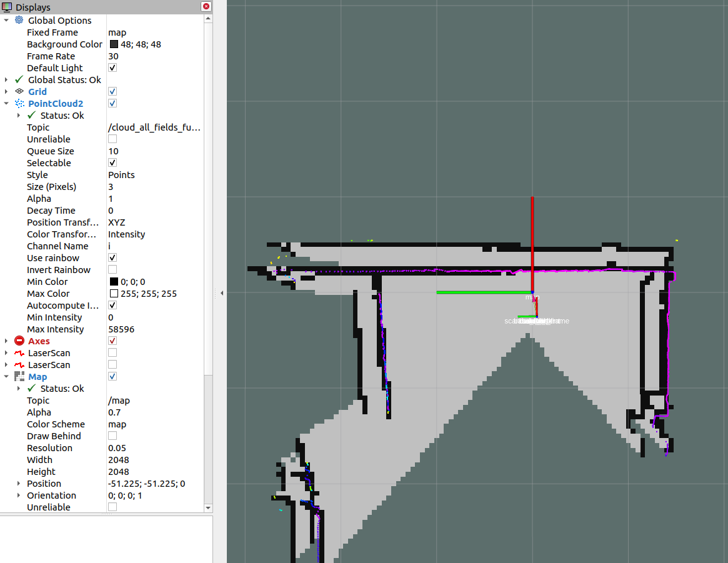This screenshot has width=728, height=563.
Task: Expand the Map Position property
Action: pyautogui.click(x=19, y=484)
